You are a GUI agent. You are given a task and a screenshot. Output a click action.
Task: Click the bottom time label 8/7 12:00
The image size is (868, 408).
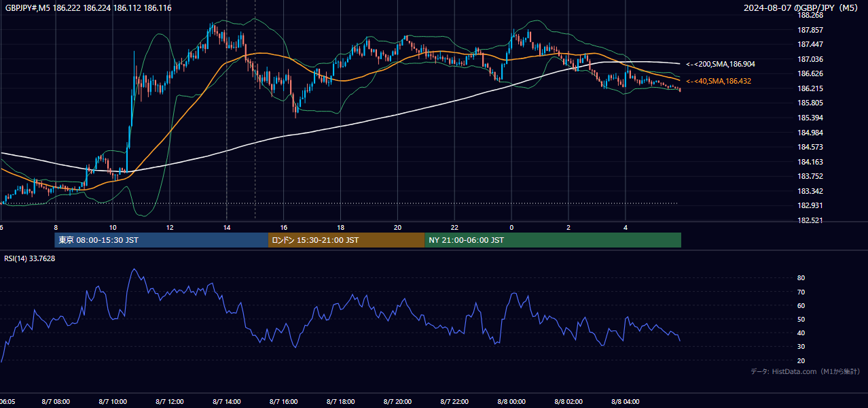click(169, 402)
